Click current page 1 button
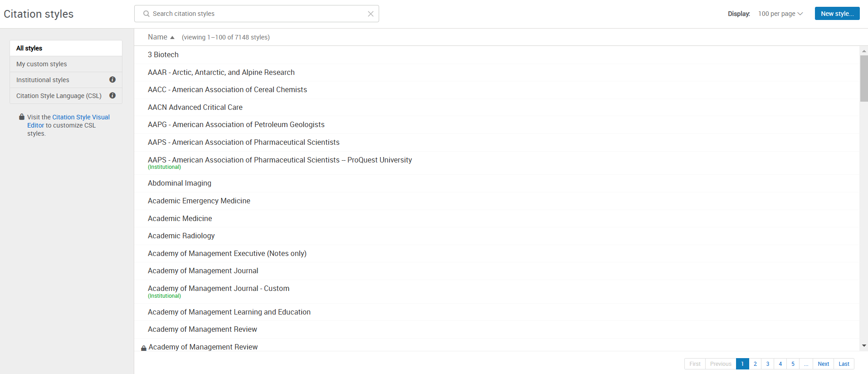Viewport: 868px width, 374px height. 742,364
